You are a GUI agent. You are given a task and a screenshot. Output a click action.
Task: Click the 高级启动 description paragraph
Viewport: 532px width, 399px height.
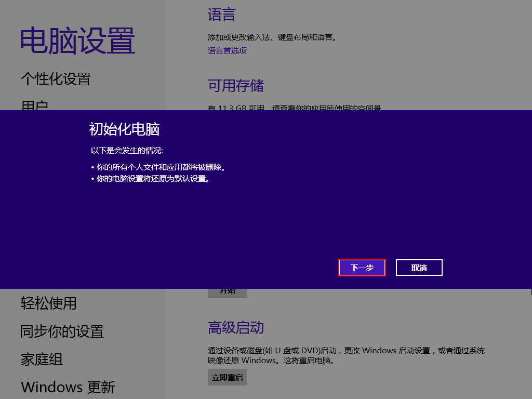pos(345,355)
